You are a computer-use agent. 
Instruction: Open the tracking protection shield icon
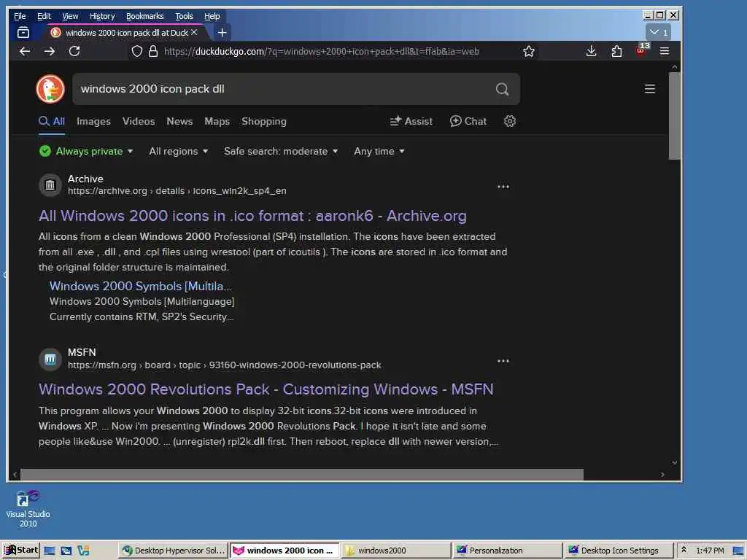pos(136,52)
